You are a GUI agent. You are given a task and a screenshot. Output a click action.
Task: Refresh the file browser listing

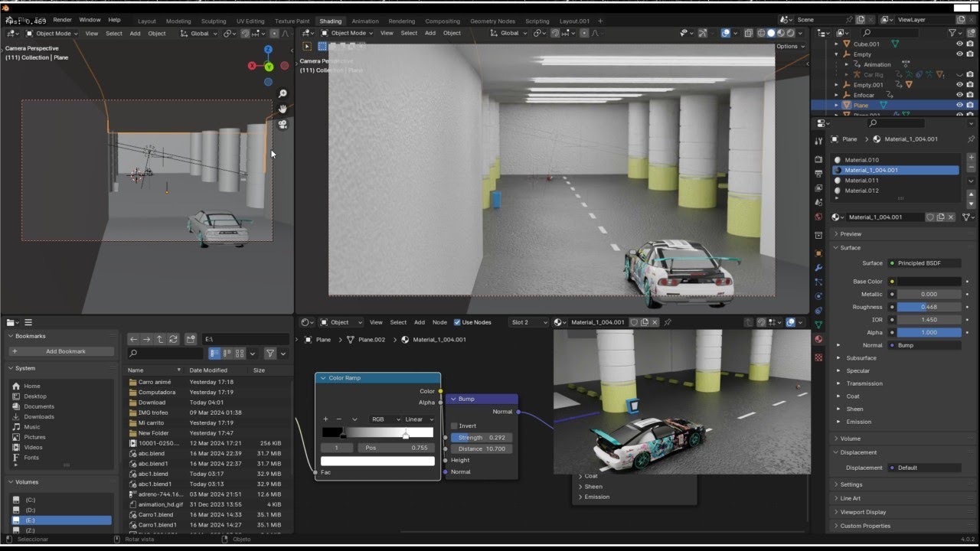[x=173, y=339]
